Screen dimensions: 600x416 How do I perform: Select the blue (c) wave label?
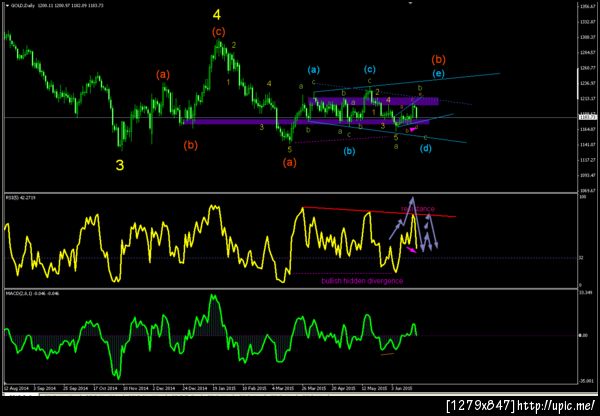click(x=370, y=69)
